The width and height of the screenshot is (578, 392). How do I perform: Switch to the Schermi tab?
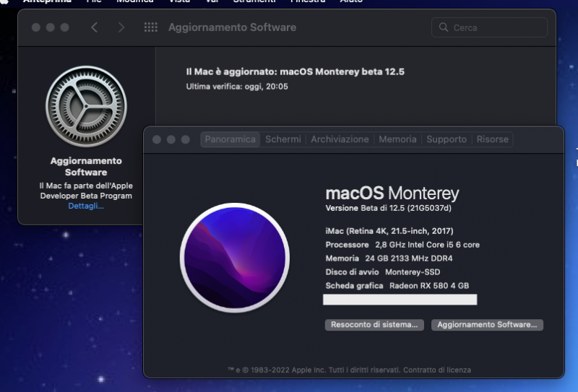coord(283,139)
